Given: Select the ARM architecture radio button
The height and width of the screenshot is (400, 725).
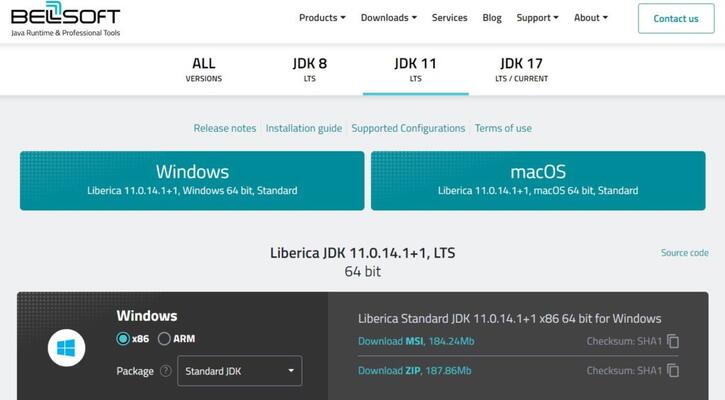Looking at the screenshot, I should [x=165, y=339].
